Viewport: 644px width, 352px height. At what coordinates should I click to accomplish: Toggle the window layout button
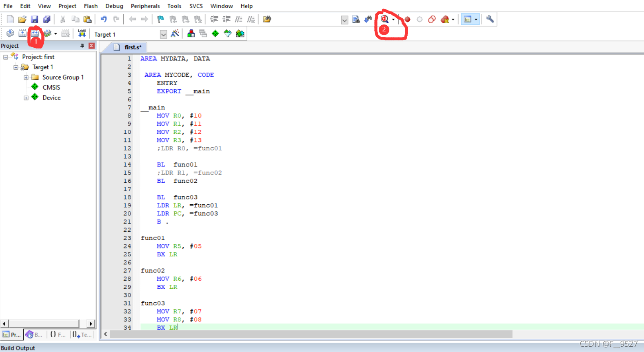tap(468, 19)
